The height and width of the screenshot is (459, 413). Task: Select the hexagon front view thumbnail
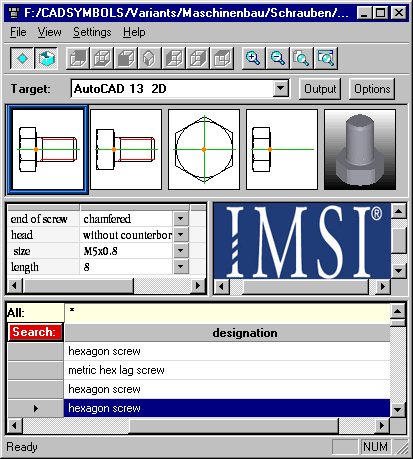pyautogui.click(x=204, y=150)
